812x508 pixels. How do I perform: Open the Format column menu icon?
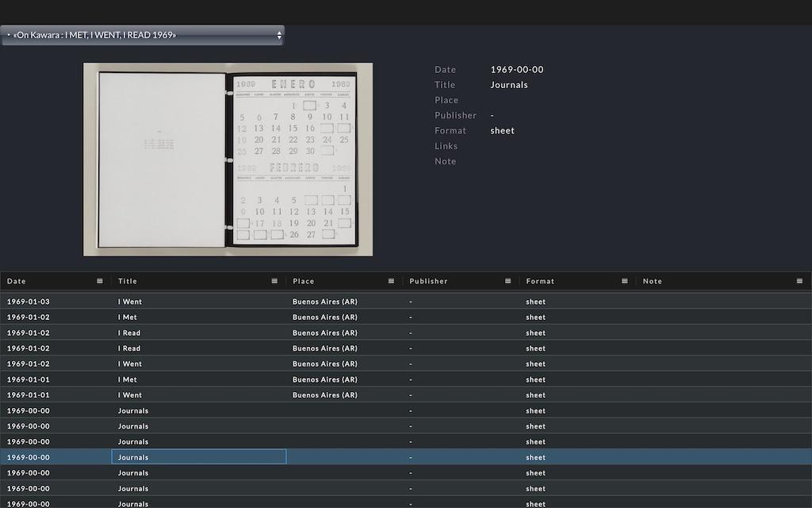click(624, 281)
